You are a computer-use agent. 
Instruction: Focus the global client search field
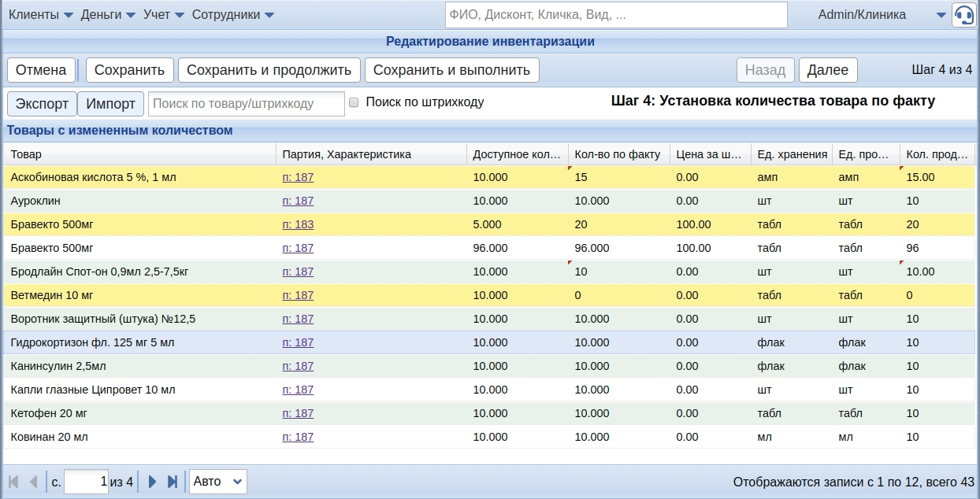(616, 15)
